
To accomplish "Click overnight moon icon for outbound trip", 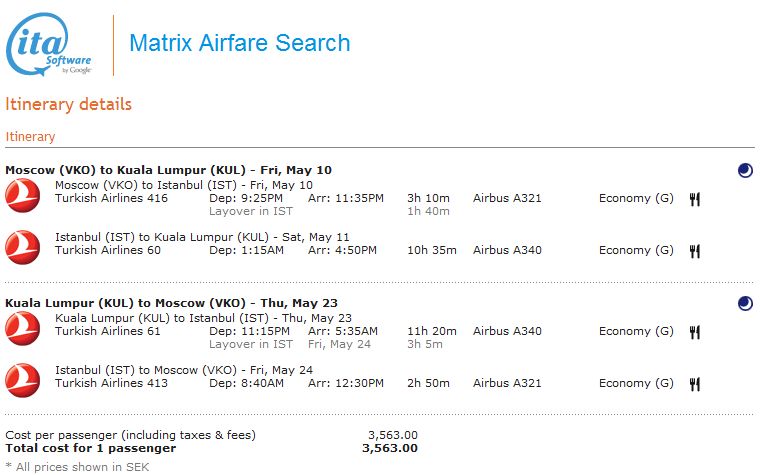I will coord(745,171).
